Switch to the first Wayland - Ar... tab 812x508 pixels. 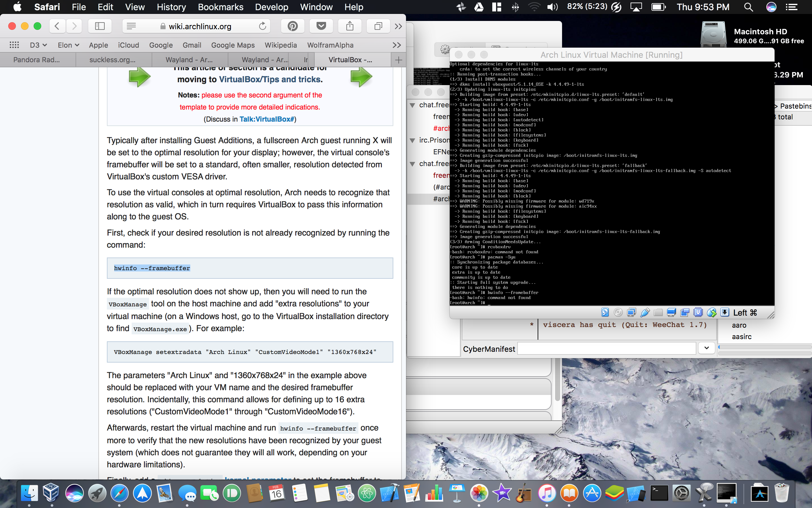click(x=190, y=60)
